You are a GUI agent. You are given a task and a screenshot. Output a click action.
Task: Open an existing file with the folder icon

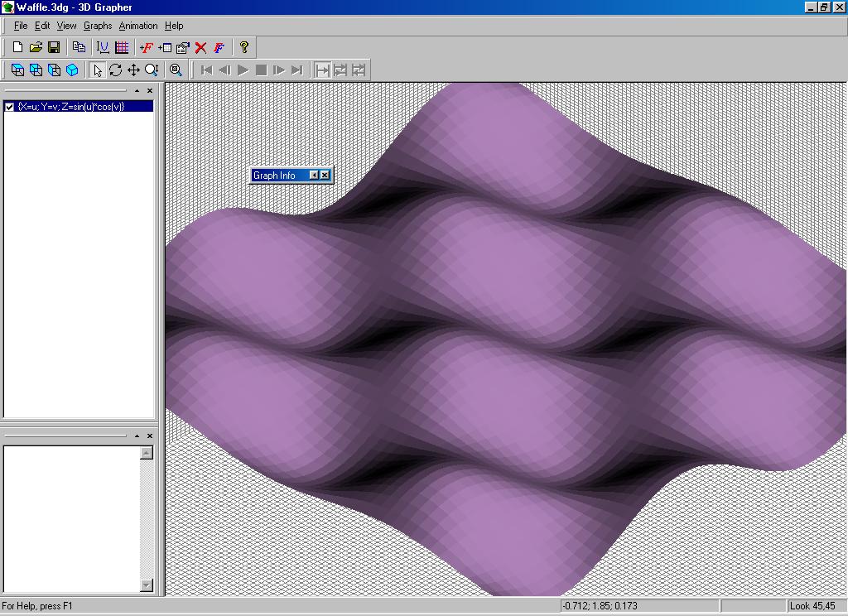pos(36,47)
